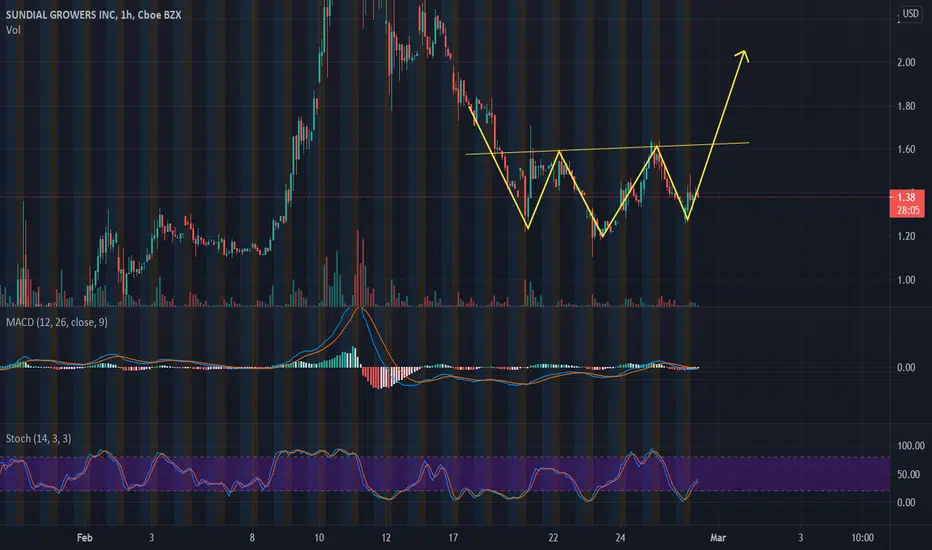The image size is (932, 550).
Task: Click the Feb date label on time axis
Action: pos(84,538)
